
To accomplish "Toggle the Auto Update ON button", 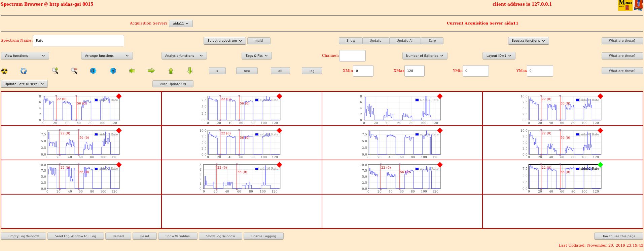I will [x=173, y=84].
